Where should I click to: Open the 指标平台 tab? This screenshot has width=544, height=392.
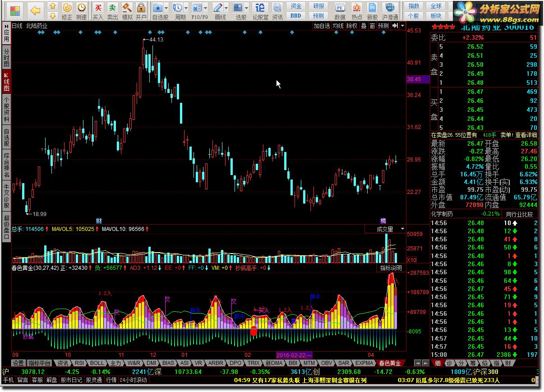(x=40, y=363)
